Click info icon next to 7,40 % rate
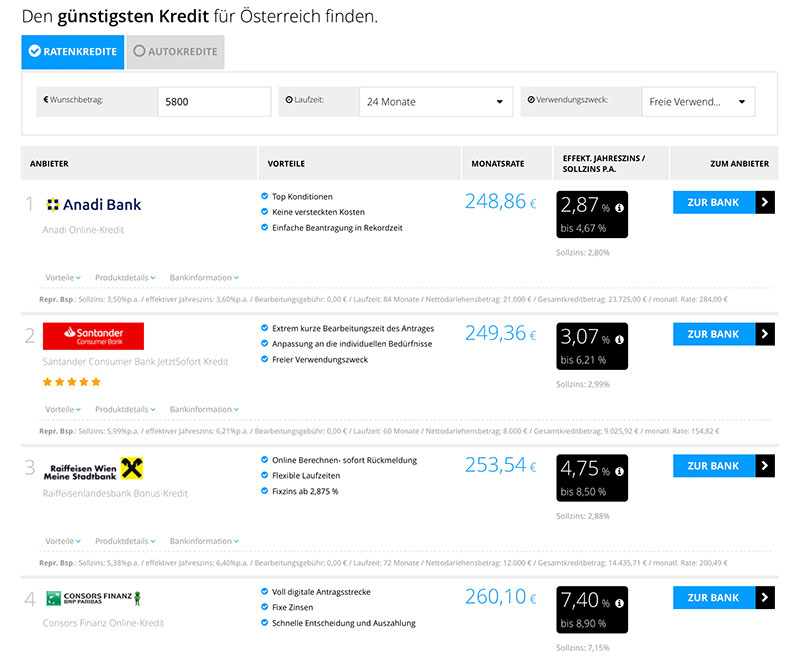This screenshot has height=666, width=800. tap(619, 603)
